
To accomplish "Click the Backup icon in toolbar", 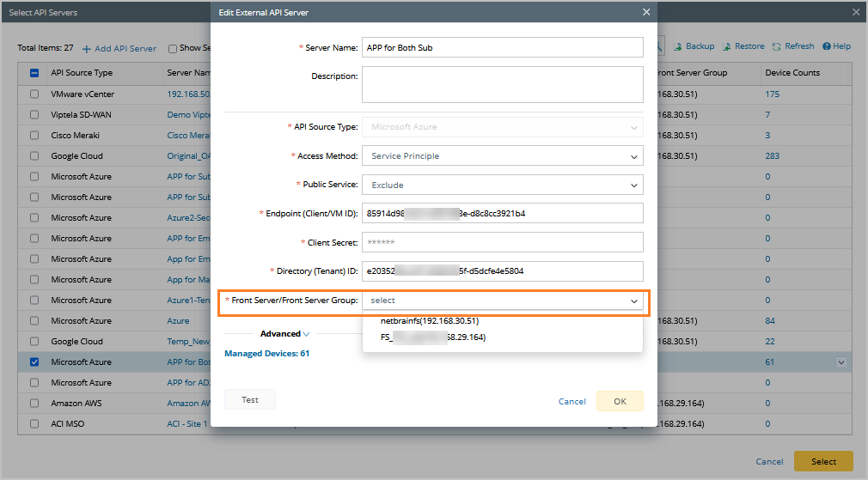I will [677, 46].
